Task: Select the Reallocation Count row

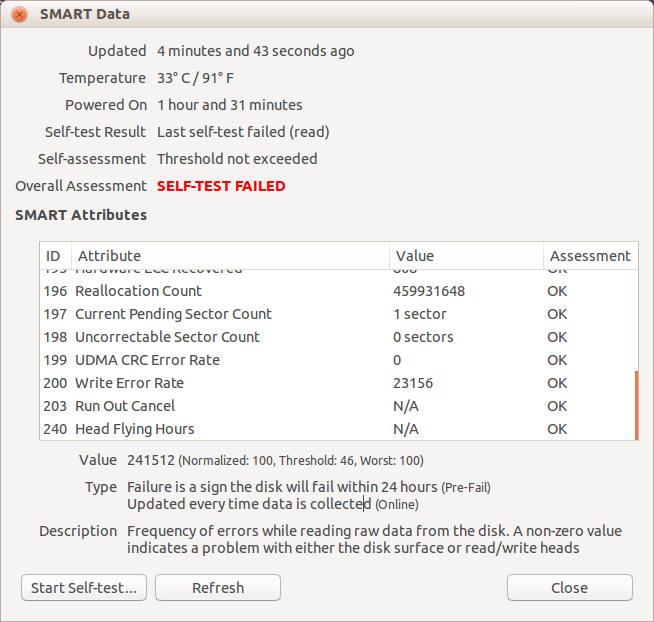Action: coord(138,291)
